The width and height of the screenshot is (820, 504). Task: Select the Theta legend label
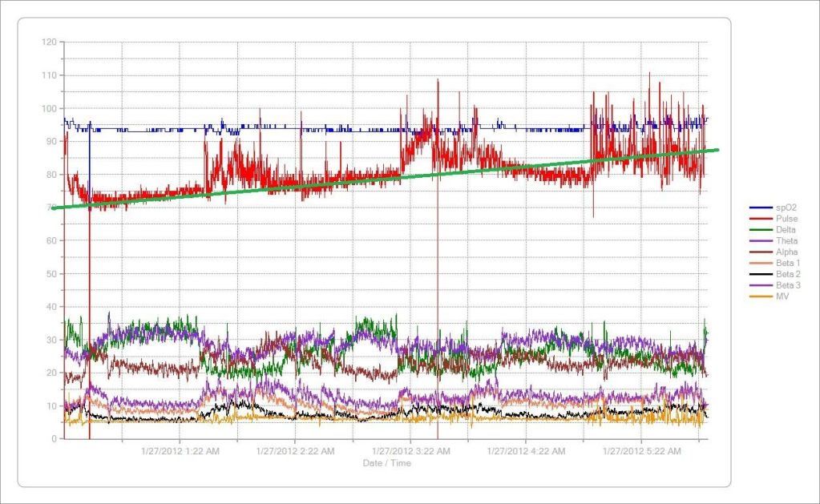coord(786,240)
